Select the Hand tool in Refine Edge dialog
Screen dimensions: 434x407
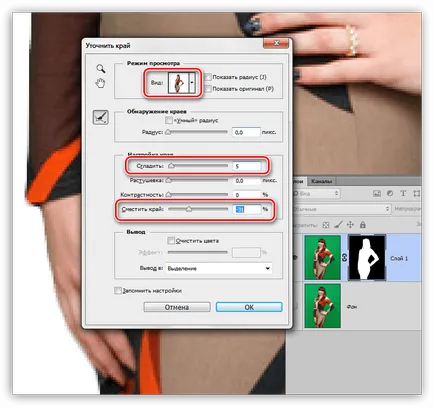tap(100, 83)
